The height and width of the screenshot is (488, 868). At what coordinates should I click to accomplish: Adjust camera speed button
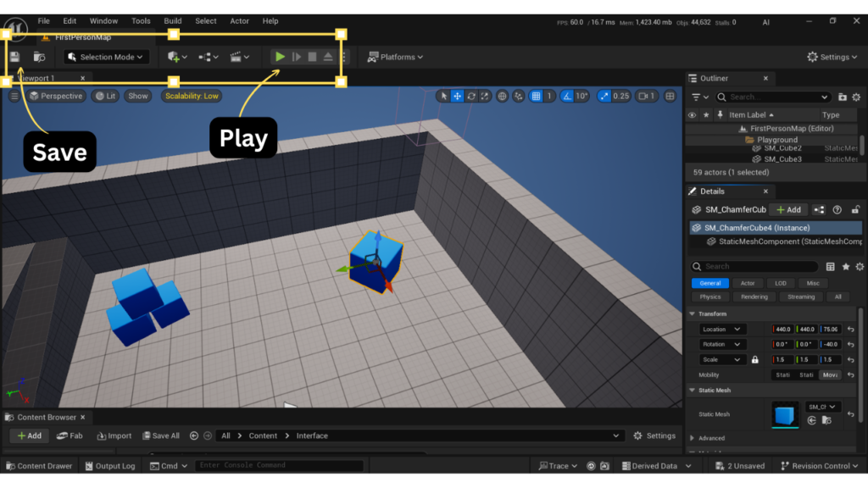coord(647,97)
